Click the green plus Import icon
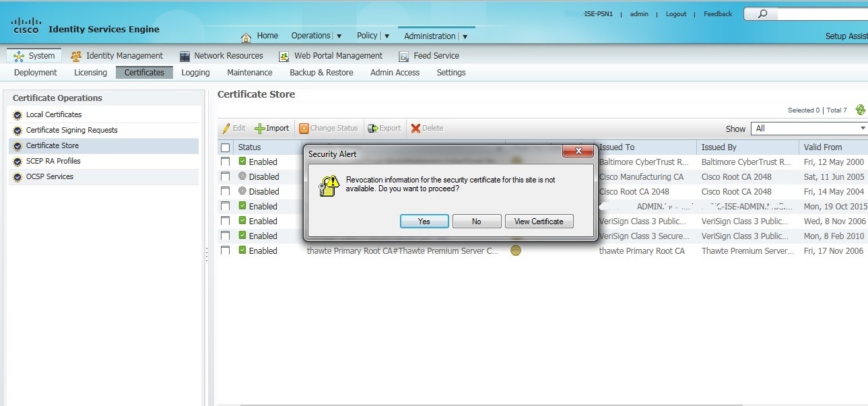 pyautogui.click(x=259, y=129)
